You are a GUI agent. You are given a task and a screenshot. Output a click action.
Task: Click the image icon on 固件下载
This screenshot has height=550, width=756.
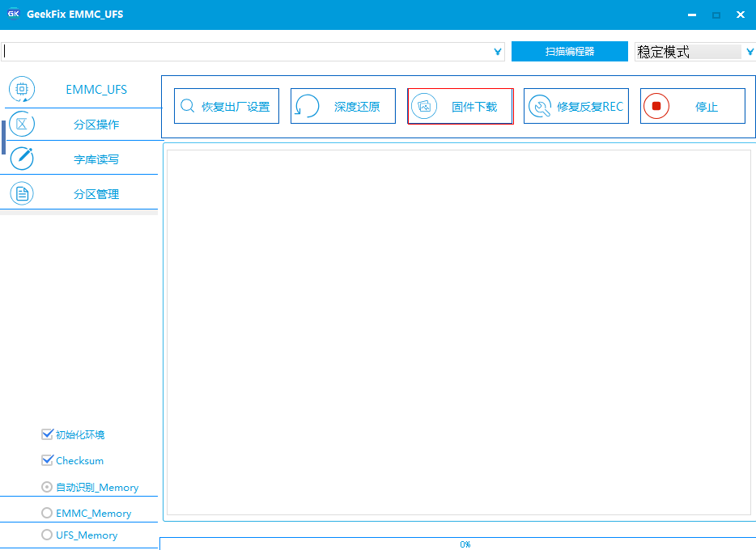pyautogui.click(x=424, y=106)
